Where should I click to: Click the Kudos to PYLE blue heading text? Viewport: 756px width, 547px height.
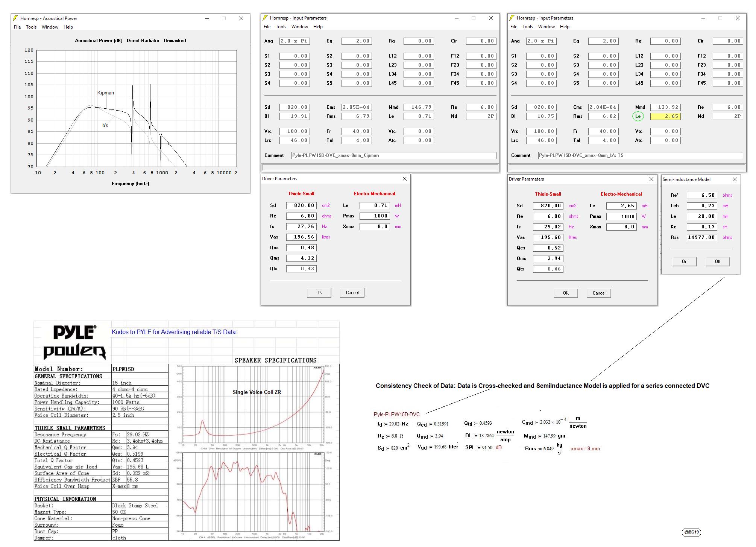click(x=175, y=332)
